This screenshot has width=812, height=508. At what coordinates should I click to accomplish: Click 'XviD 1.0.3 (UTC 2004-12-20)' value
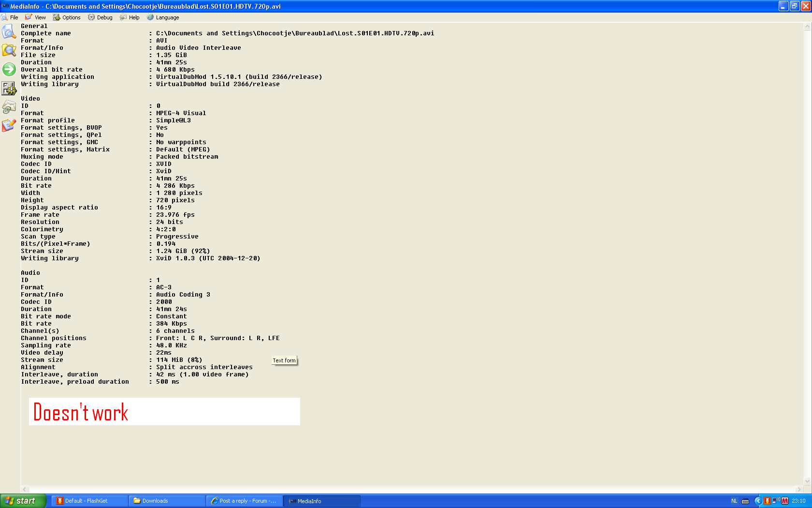(208, 258)
